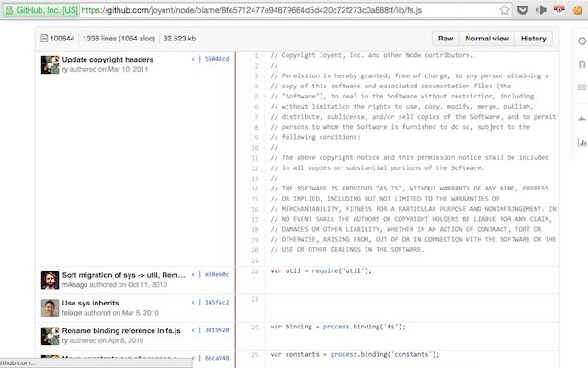Open 'Use sys inherits' commit message

pyautogui.click(x=90, y=303)
